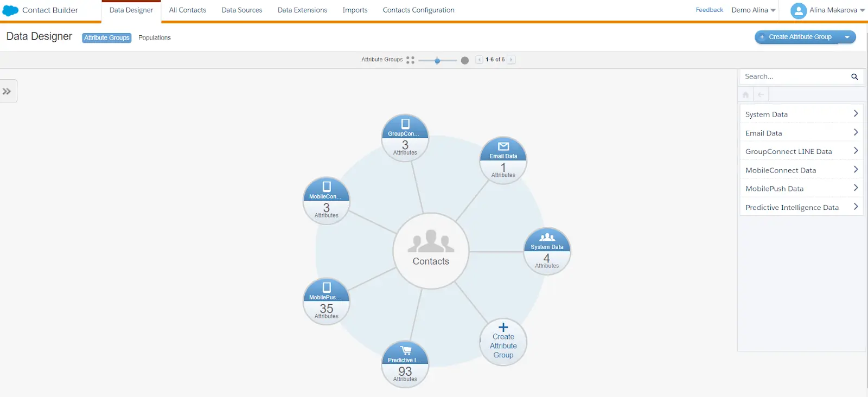Open the System Data attribute group node
Viewport: 868px width, 397px height.
[546, 251]
